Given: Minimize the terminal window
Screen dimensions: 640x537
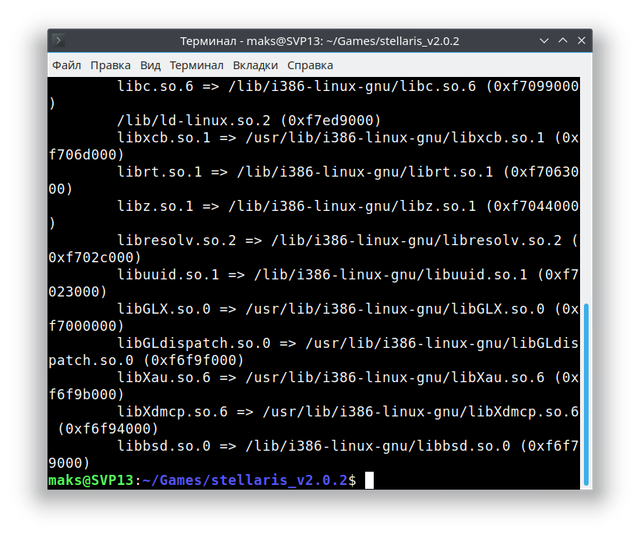Looking at the screenshot, I should coord(544,41).
